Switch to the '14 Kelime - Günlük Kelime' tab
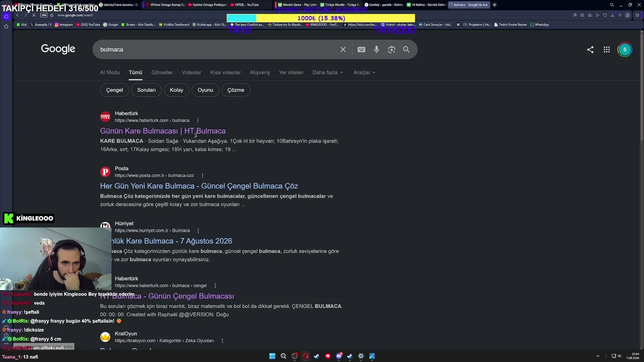Screen dimensions: 644x362 coord(426,5)
